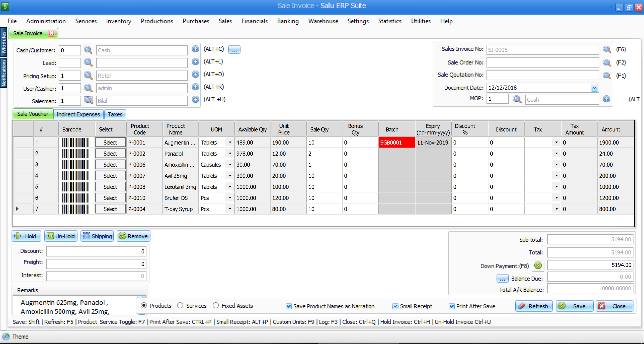This screenshot has height=344, width=644.
Task: Open Theme icon in status bar
Action: [6, 336]
